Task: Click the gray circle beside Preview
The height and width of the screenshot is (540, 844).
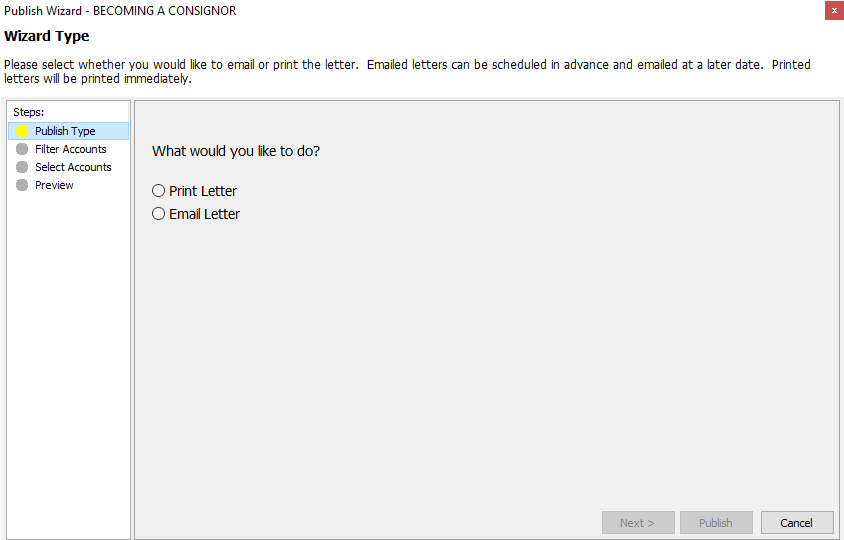Action: [22, 185]
